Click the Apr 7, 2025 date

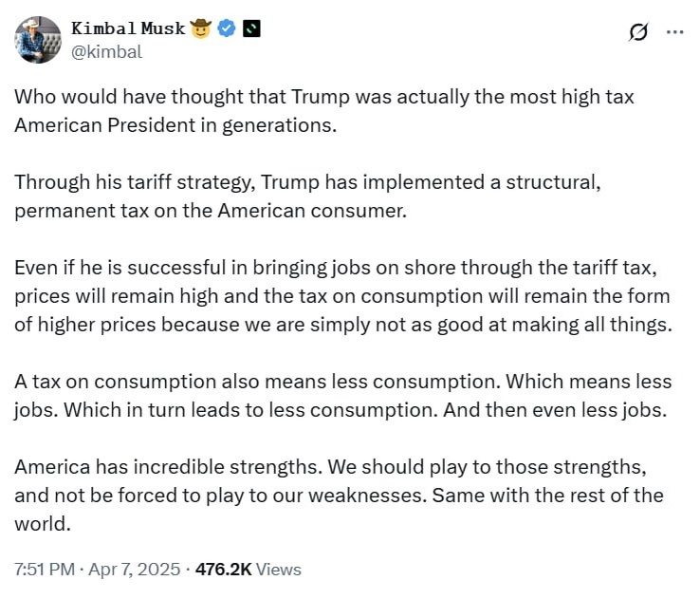click(134, 570)
